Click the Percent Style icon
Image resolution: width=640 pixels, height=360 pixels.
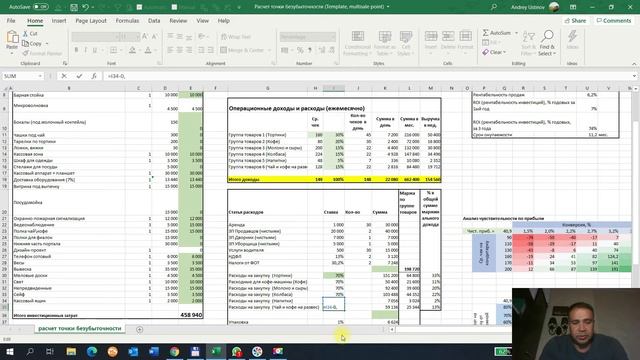tap(300, 50)
